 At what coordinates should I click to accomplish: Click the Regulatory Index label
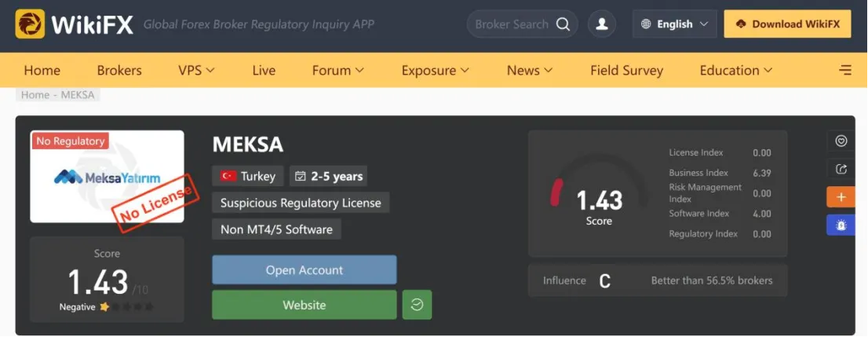click(703, 234)
